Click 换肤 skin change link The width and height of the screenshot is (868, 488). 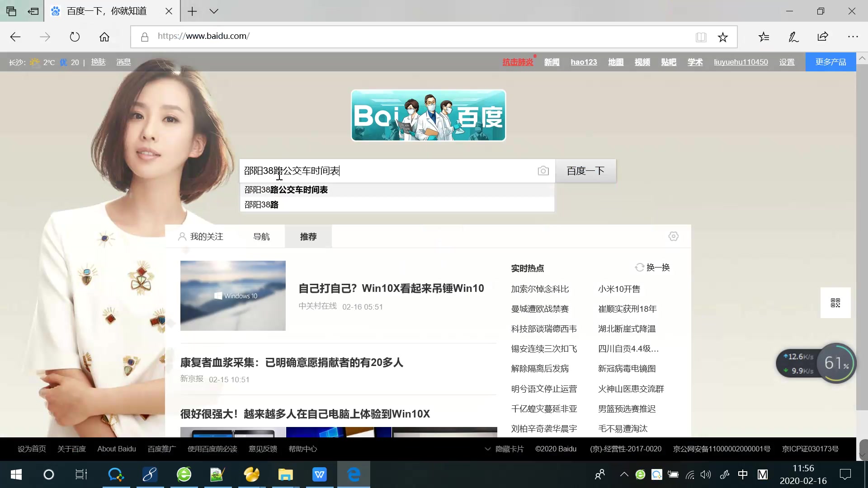[x=98, y=62]
